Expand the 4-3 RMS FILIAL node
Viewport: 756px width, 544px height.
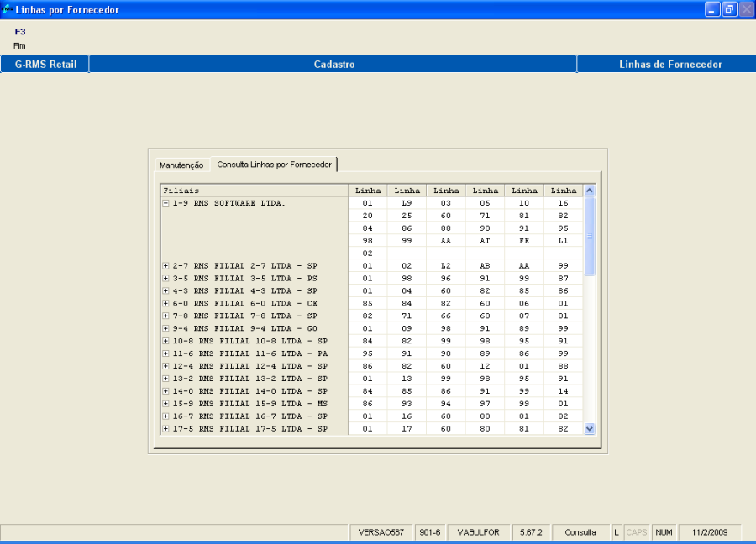[165, 290]
